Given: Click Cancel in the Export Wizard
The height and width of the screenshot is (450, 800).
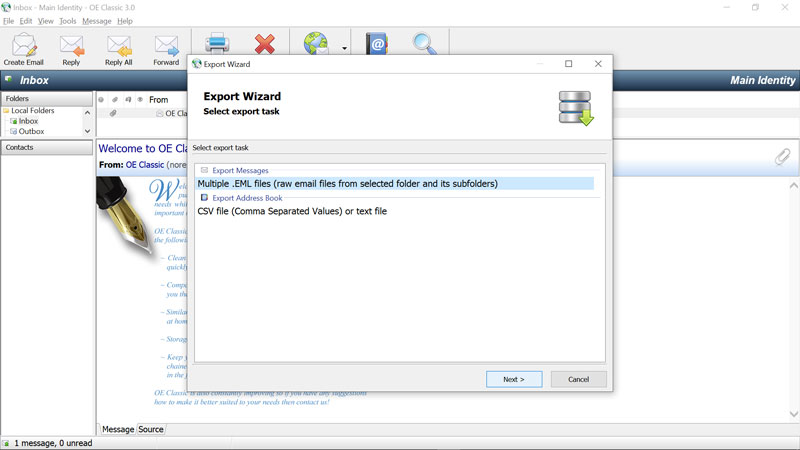Looking at the screenshot, I should (579, 379).
